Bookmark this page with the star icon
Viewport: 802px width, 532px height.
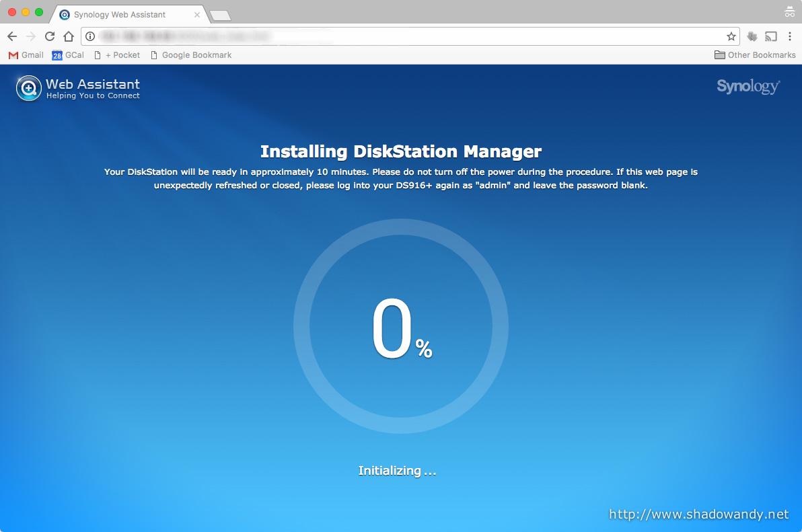pos(731,36)
